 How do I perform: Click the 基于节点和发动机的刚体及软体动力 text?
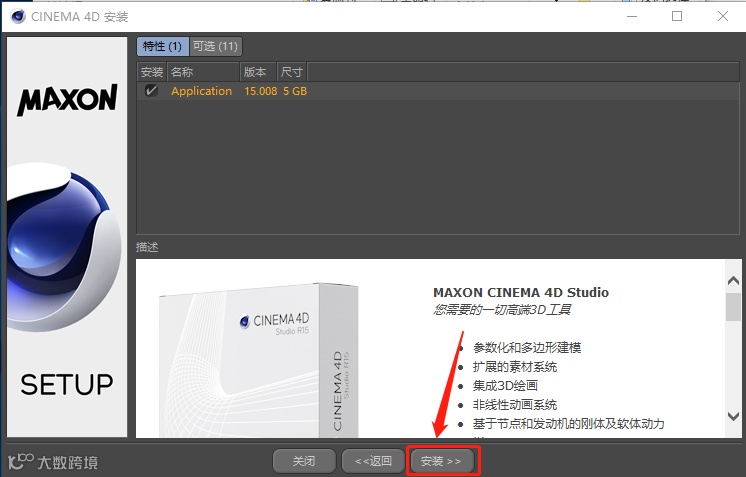point(569,423)
